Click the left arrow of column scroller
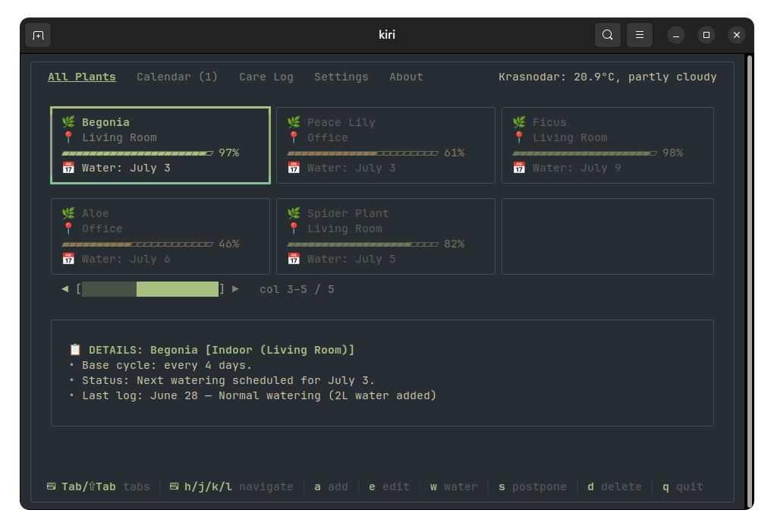The height and width of the screenshot is (532, 774). coord(65,289)
